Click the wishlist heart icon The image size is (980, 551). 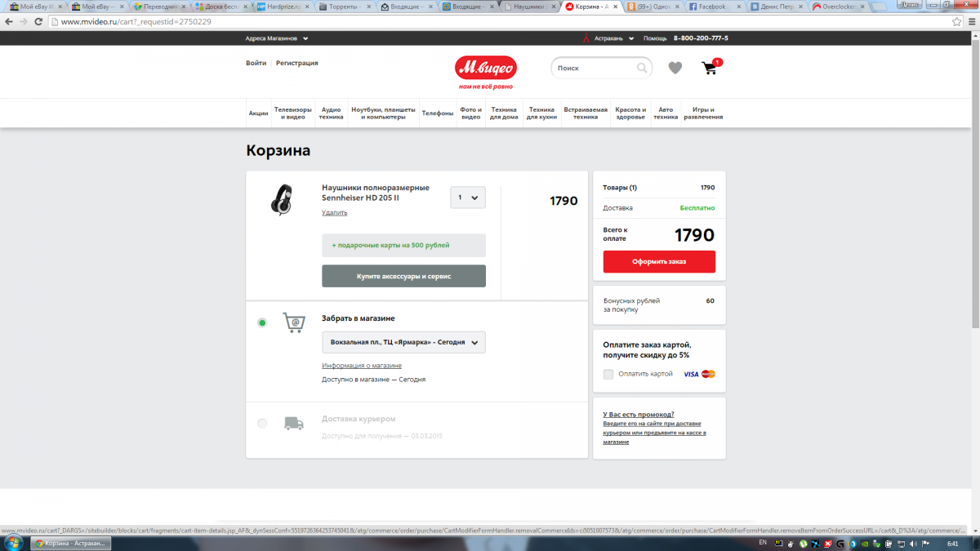675,69
